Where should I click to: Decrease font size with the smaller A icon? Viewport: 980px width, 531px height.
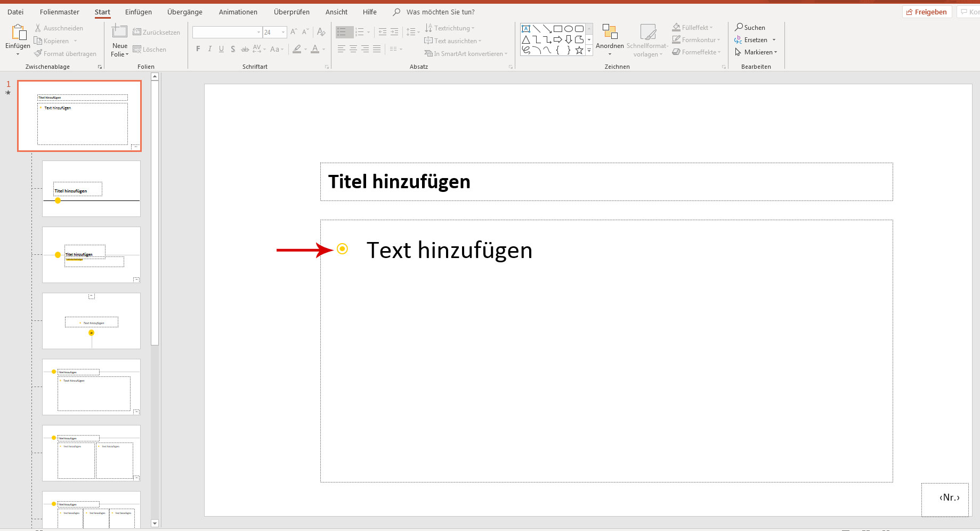305,32
